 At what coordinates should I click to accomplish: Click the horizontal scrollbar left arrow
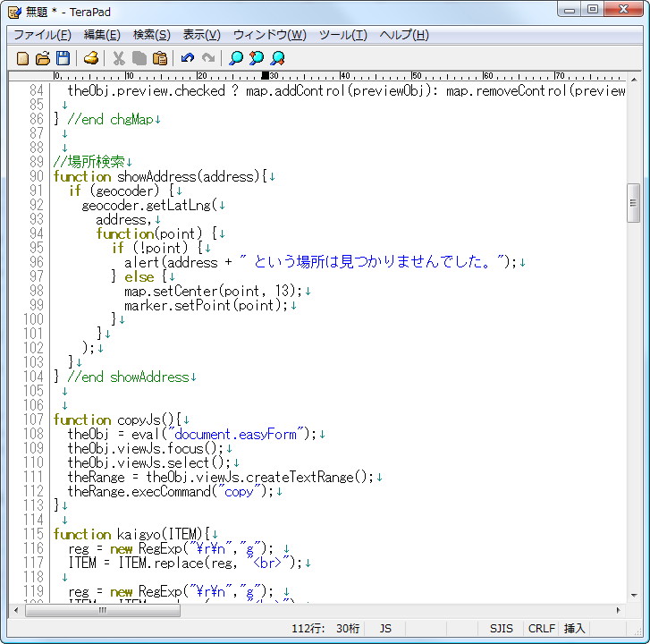(16, 610)
